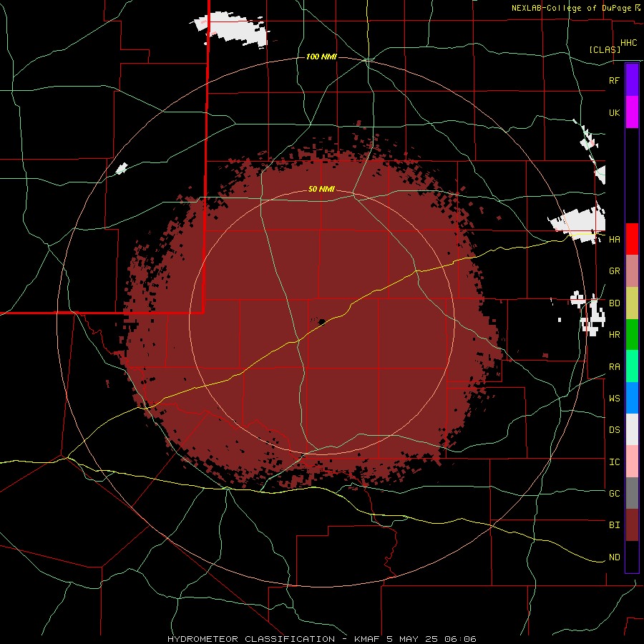Click the DS white legend swatch

tap(632, 429)
